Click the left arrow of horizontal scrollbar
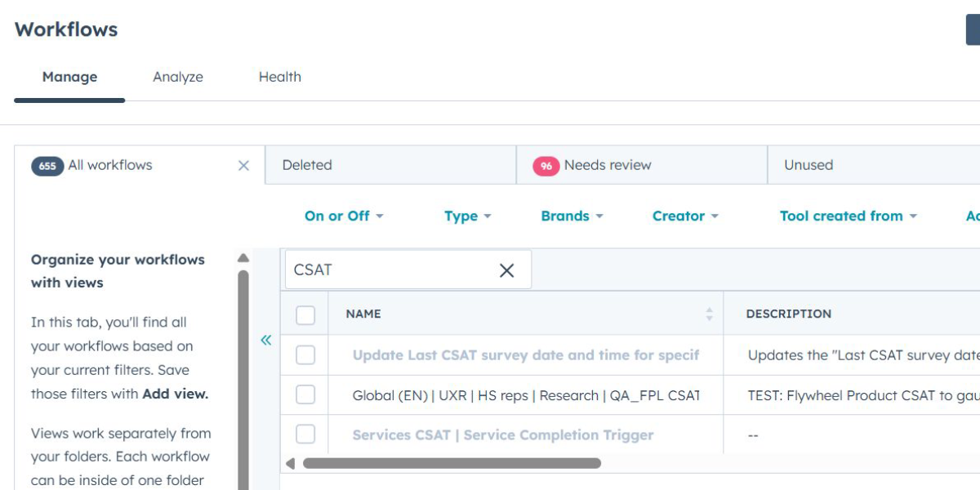This screenshot has height=490, width=980. [x=290, y=464]
